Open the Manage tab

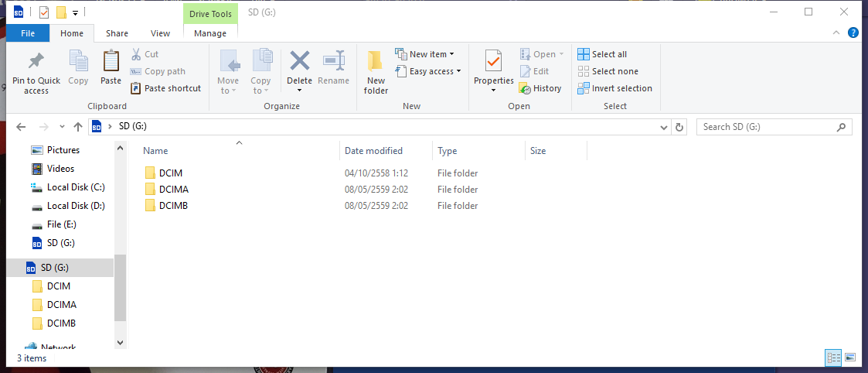(x=210, y=33)
